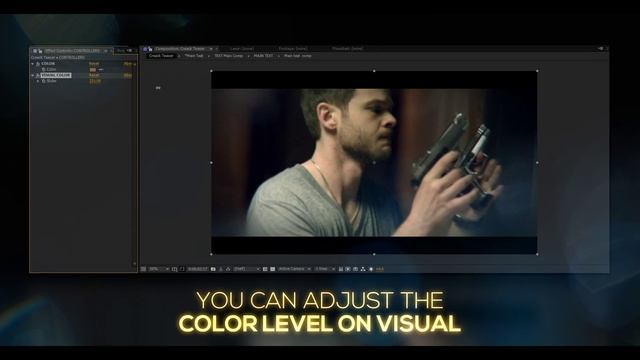Collapse the VISUAL COLOR effect group
Viewport: 640px width, 360px height.
[33, 76]
